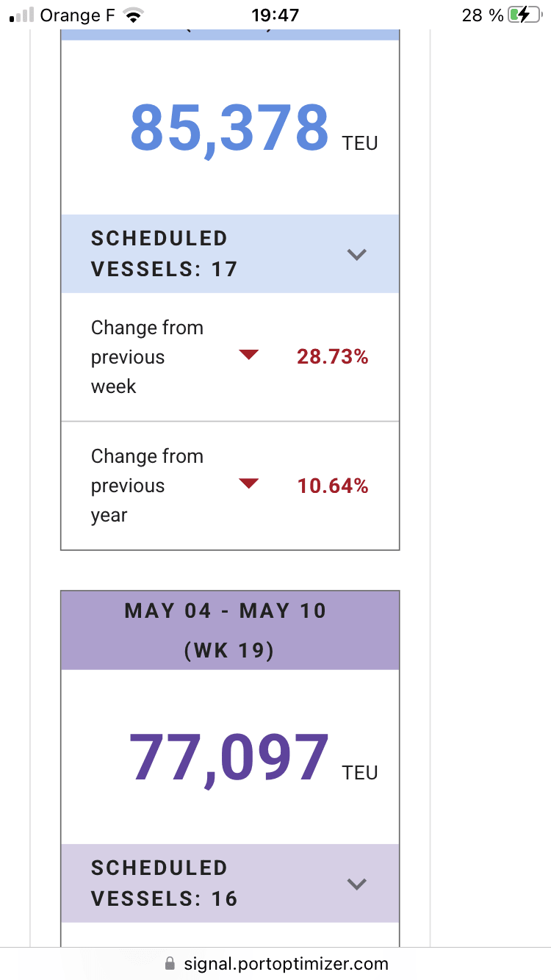Screen dimensions: 551x980
Task: Expand the Scheduled Vessels: 17 chevron
Action: pos(356,254)
